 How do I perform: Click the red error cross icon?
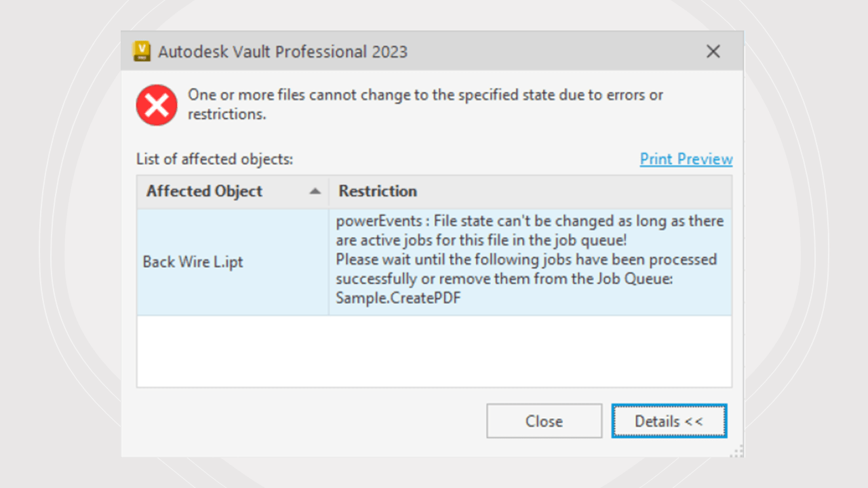pyautogui.click(x=157, y=105)
